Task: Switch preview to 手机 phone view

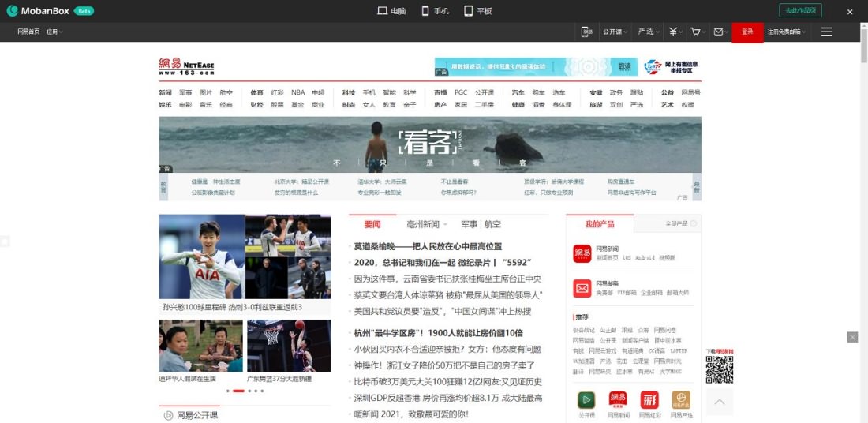Action: point(435,10)
